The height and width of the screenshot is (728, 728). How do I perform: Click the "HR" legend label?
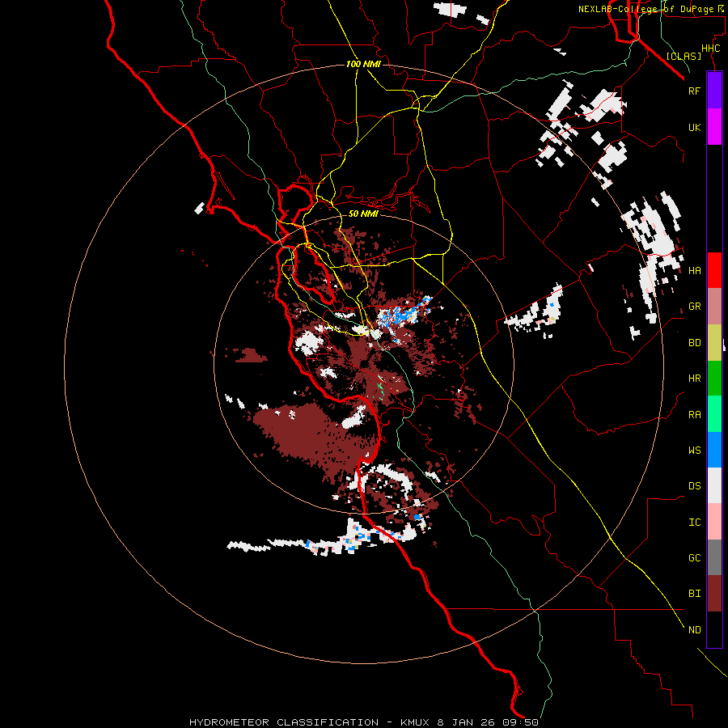(x=694, y=379)
